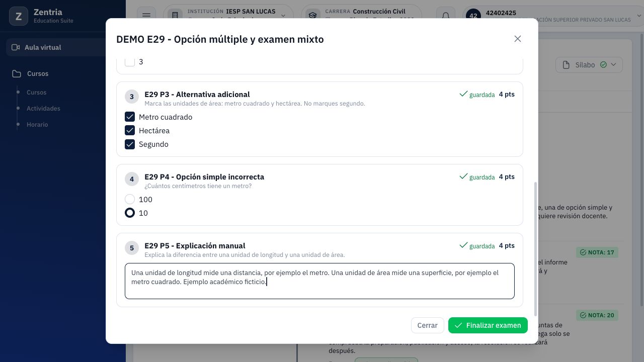
Task: Click the graduation cap icon in Carrera selector
Action: [312, 16]
